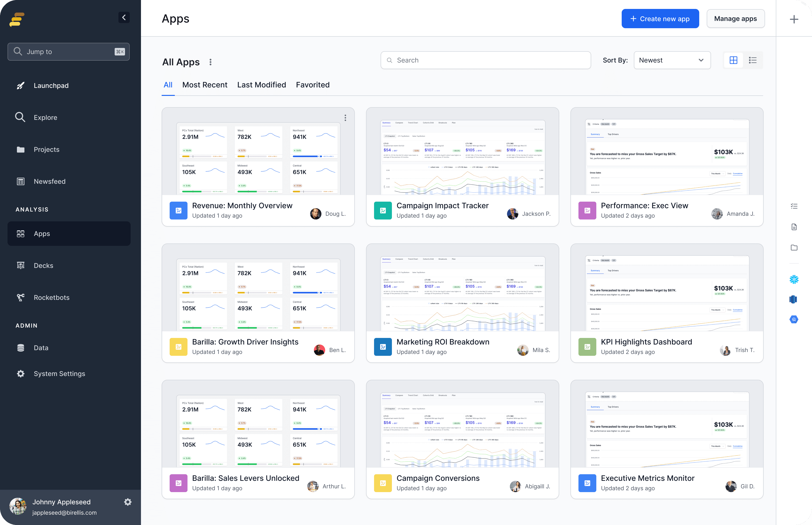Open the Launchpad rocket icon
Image resolution: width=812 pixels, height=525 pixels.
click(20, 86)
